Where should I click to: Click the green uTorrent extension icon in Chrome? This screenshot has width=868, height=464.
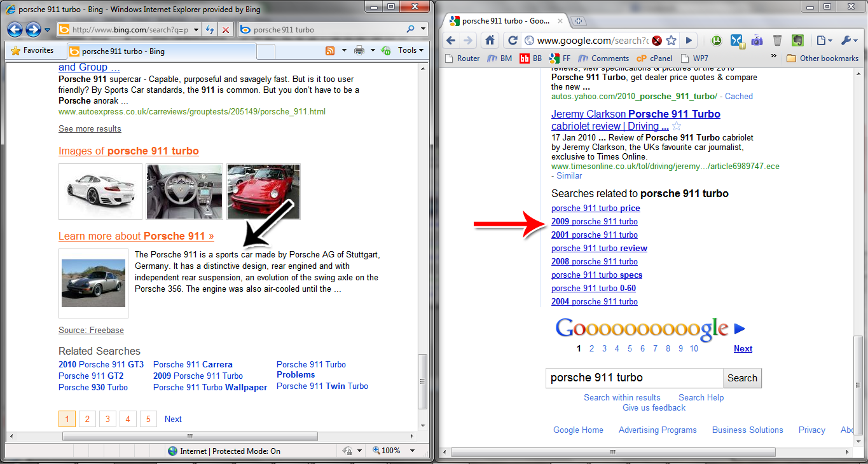click(717, 41)
